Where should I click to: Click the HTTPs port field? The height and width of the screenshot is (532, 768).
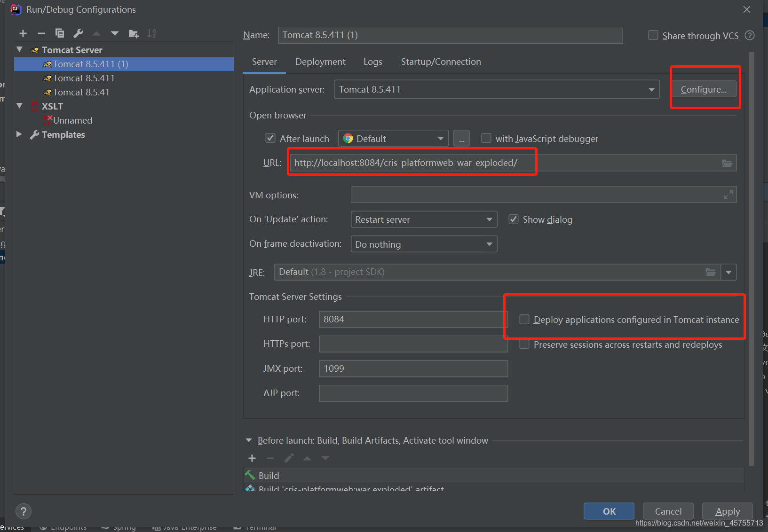click(x=413, y=344)
